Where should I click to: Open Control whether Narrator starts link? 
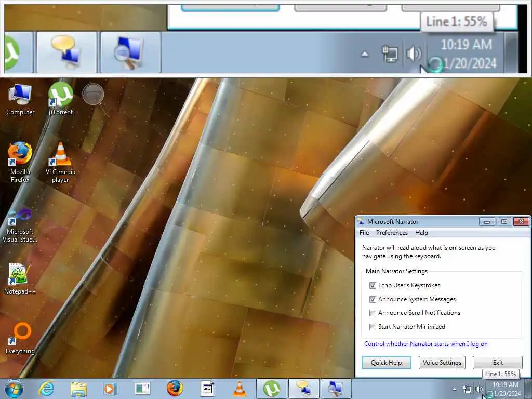click(426, 344)
